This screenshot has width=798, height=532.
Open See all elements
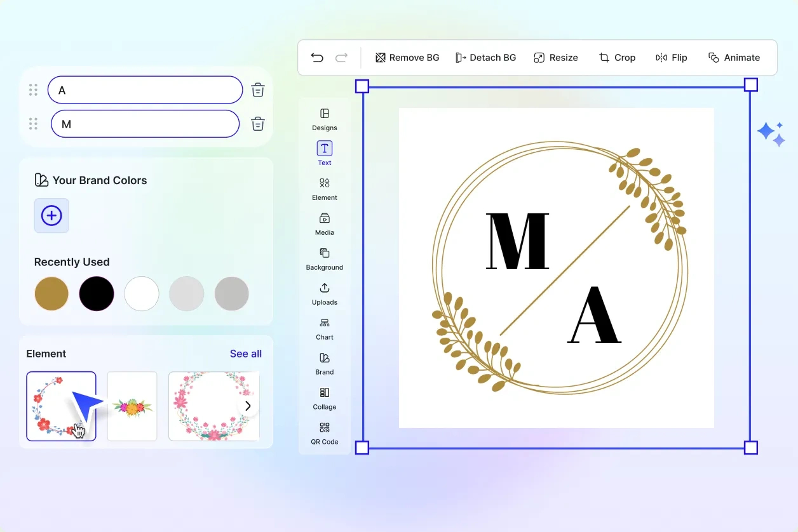click(246, 354)
